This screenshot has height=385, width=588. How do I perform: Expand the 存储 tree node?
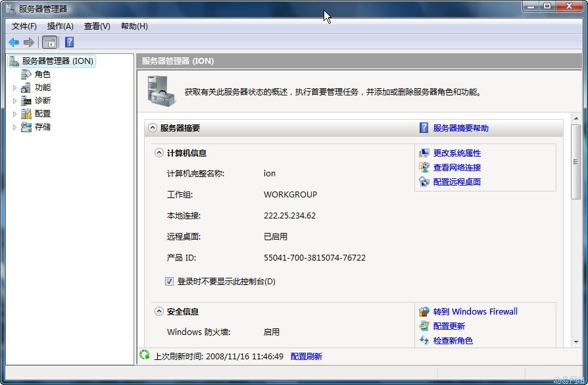click(x=15, y=127)
